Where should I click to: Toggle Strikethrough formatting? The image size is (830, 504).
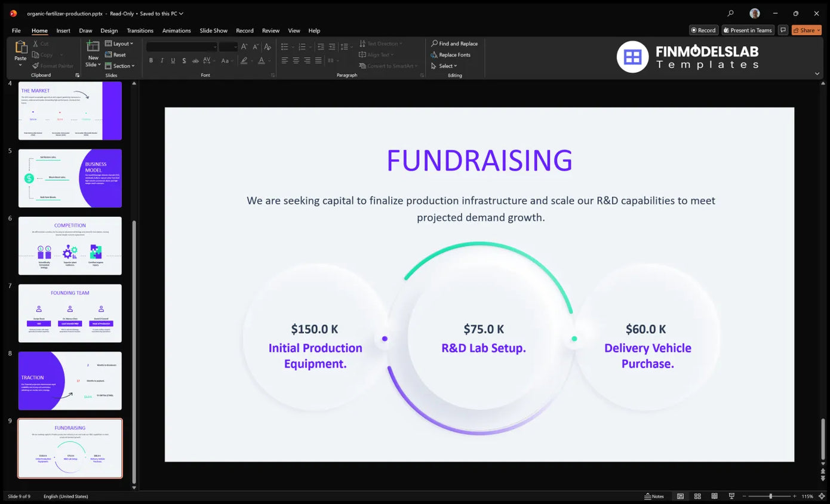[x=195, y=60]
